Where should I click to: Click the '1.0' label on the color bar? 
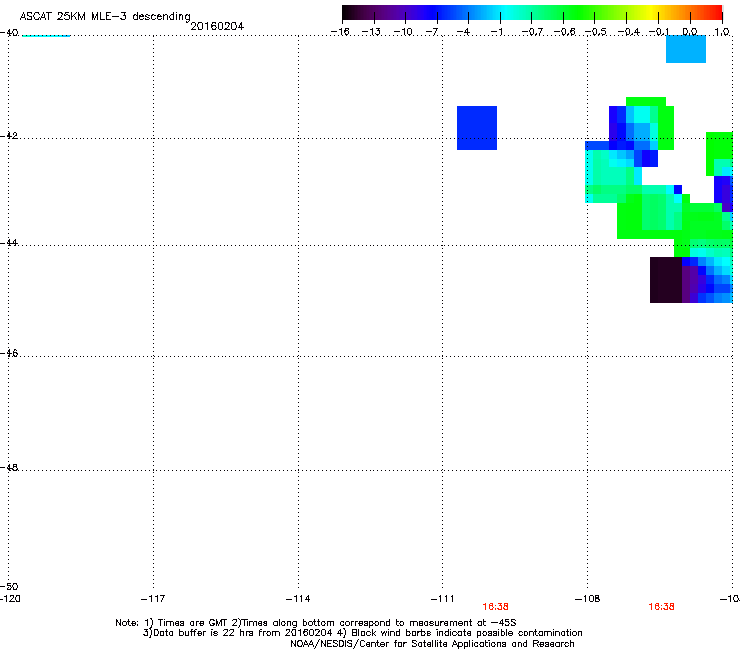pos(722,32)
